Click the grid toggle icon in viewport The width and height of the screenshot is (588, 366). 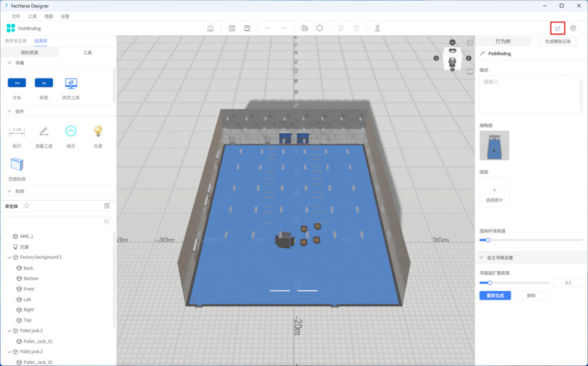click(x=470, y=72)
